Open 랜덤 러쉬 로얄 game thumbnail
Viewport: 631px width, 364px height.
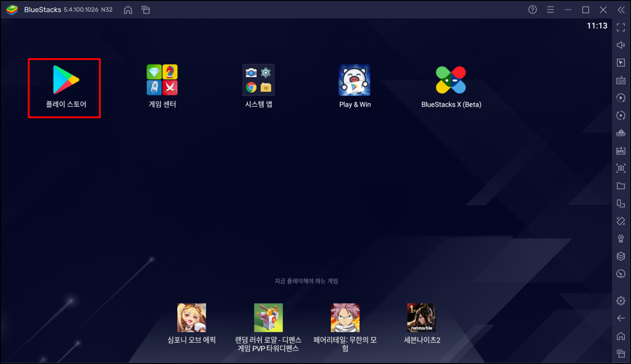(268, 317)
